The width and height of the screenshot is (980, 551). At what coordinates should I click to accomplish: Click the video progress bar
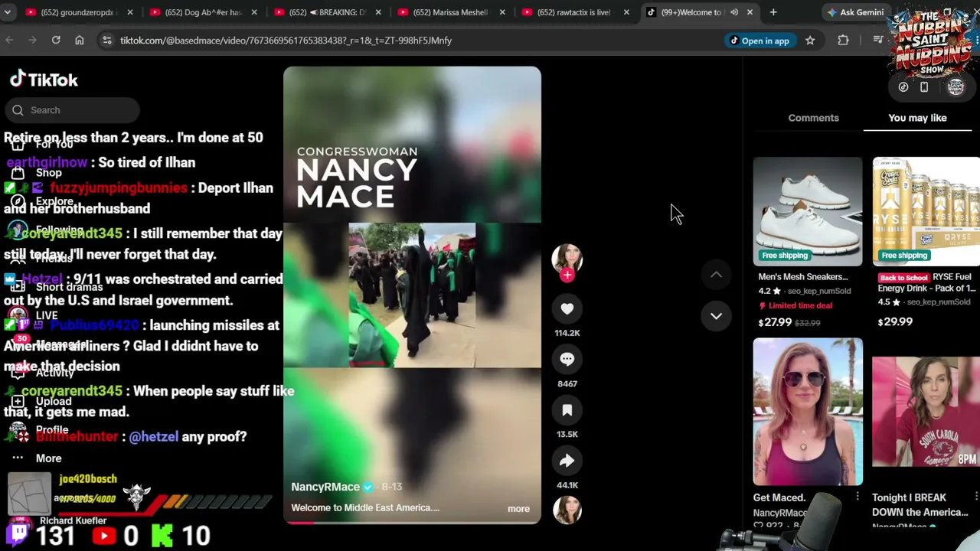point(412,523)
